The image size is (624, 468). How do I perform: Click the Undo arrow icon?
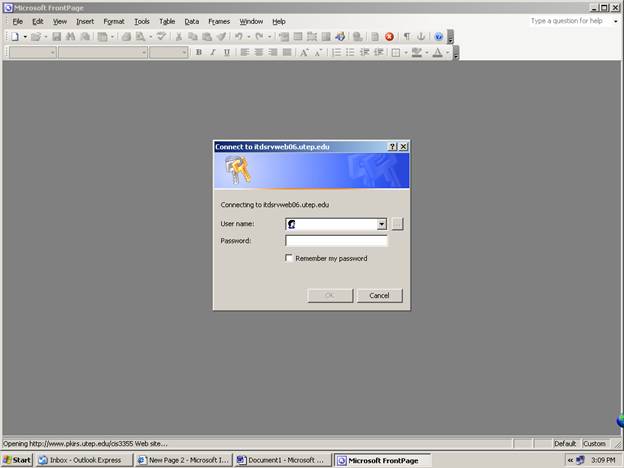point(239,37)
